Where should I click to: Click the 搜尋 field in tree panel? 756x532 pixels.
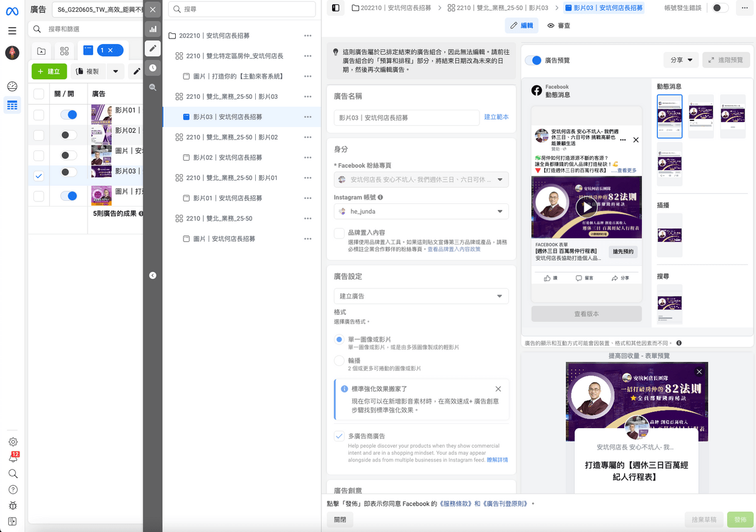[x=242, y=9]
